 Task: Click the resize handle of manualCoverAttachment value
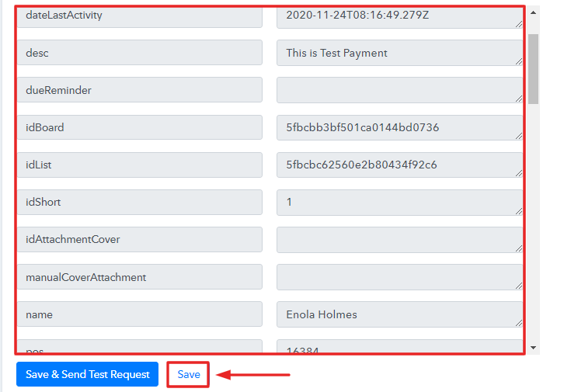[x=519, y=286]
